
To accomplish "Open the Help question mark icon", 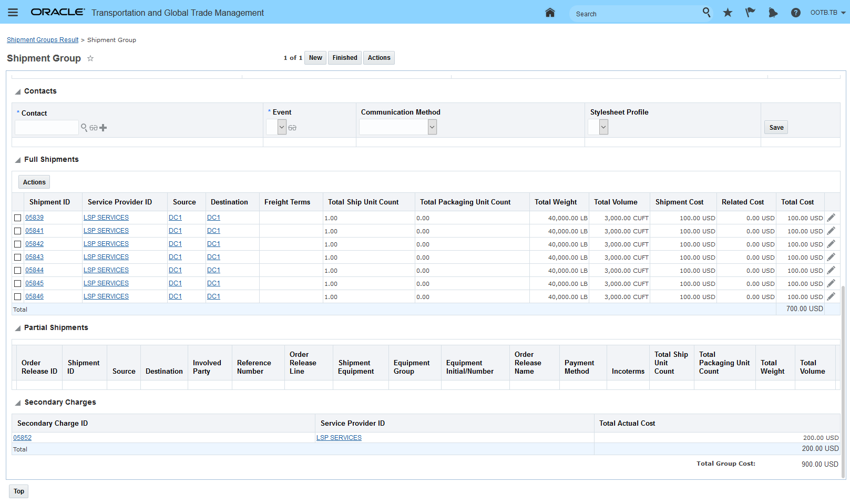I will point(795,13).
